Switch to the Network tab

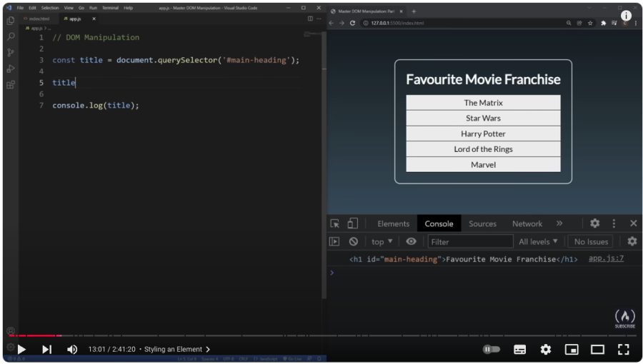(527, 223)
